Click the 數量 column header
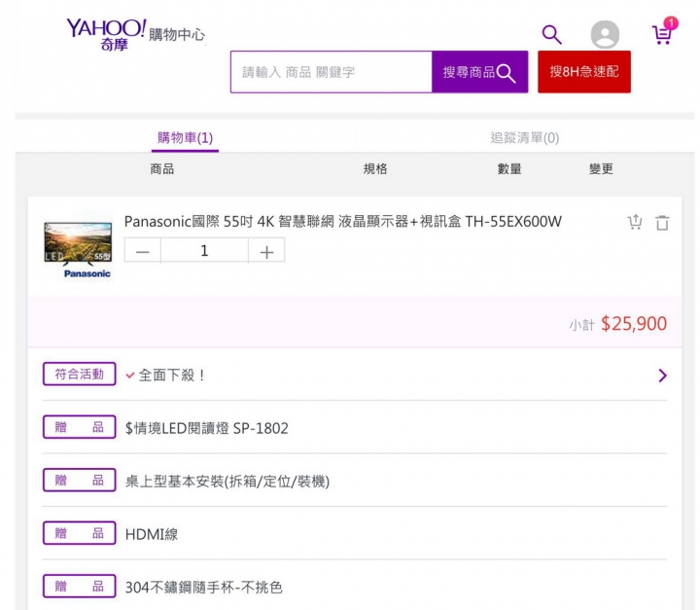The width and height of the screenshot is (700, 610). [509, 169]
